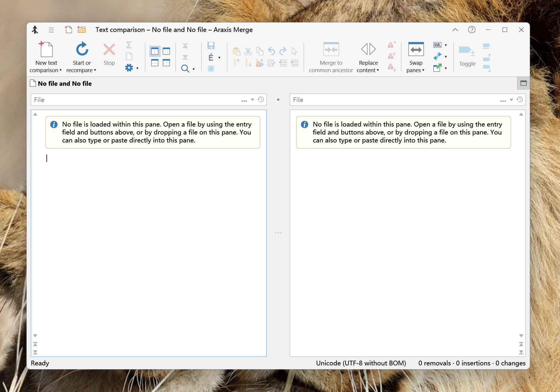Viewport: 560px width, 392px height.
Task: Click the Replace content triangles icon
Action: (x=368, y=49)
